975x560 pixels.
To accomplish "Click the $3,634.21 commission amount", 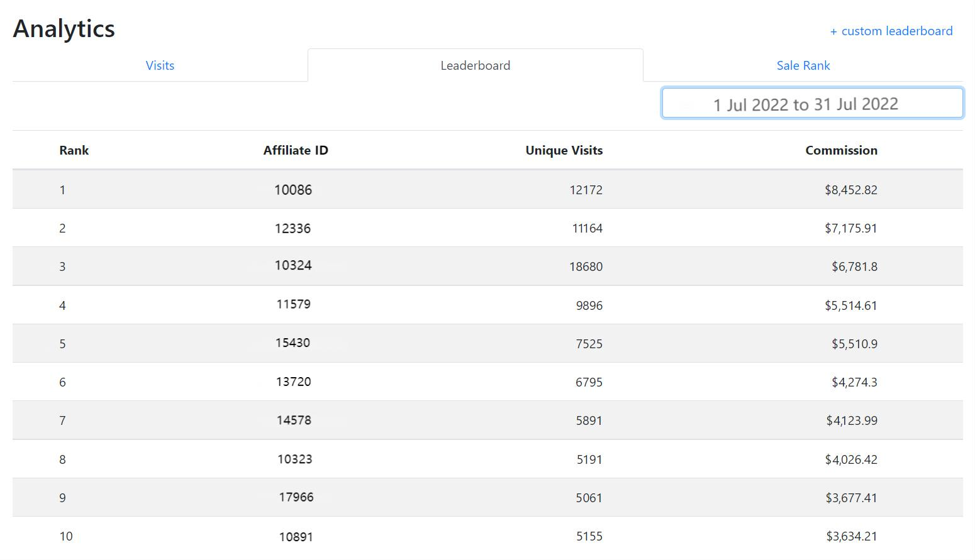I will pos(851,536).
